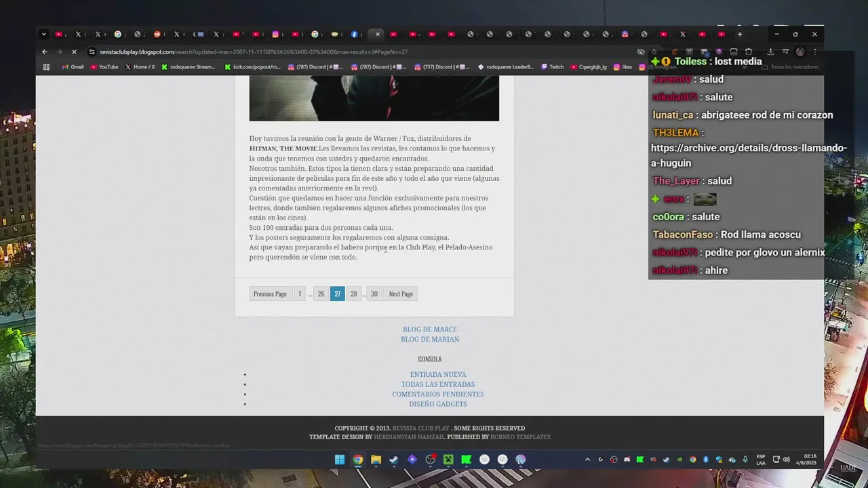Click username lunati_ca in chat overlay

click(x=673, y=115)
